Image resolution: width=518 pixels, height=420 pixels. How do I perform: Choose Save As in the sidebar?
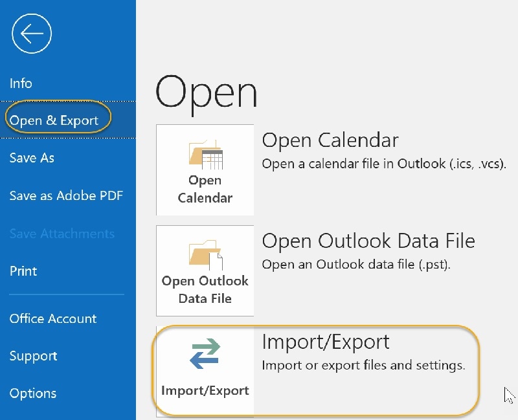tap(32, 158)
